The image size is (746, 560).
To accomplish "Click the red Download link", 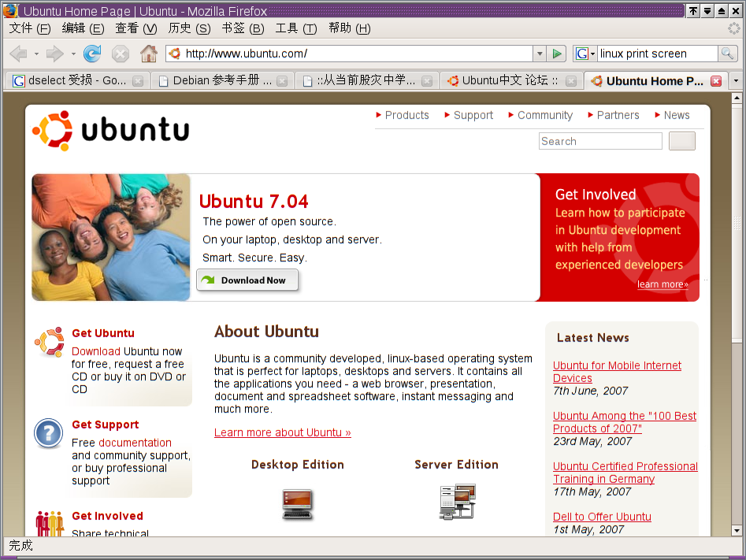I will tap(95, 351).
